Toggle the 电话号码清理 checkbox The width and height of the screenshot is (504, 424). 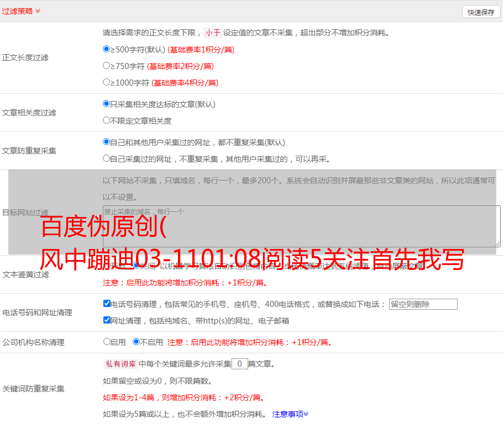pos(107,304)
